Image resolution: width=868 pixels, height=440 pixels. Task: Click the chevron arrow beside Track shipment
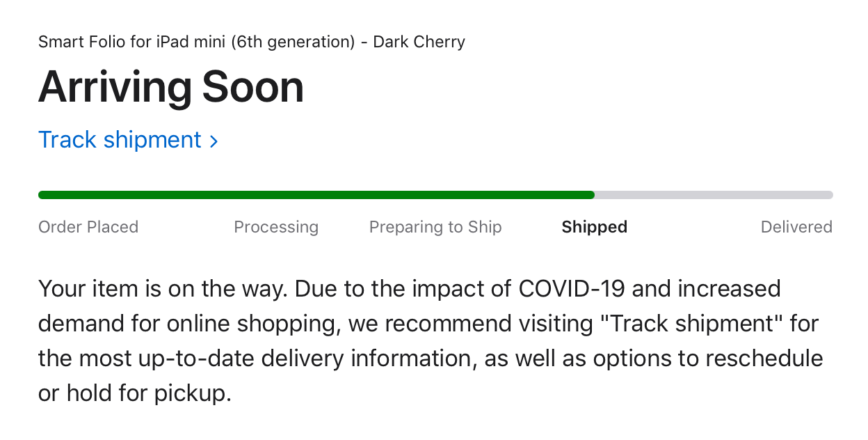[x=214, y=141]
